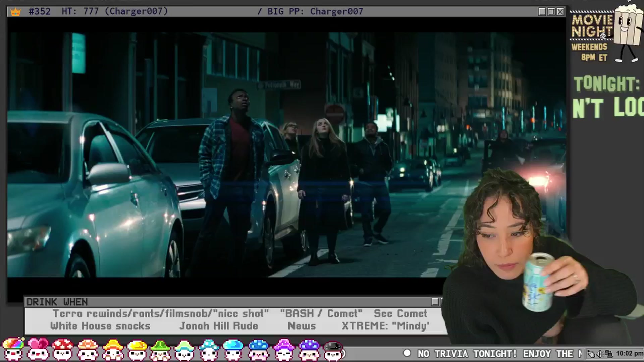This screenshot has height=362, width=644.
Task: Click the round yellow-capped mushroom icon
Action: click(x=137, y=349)
